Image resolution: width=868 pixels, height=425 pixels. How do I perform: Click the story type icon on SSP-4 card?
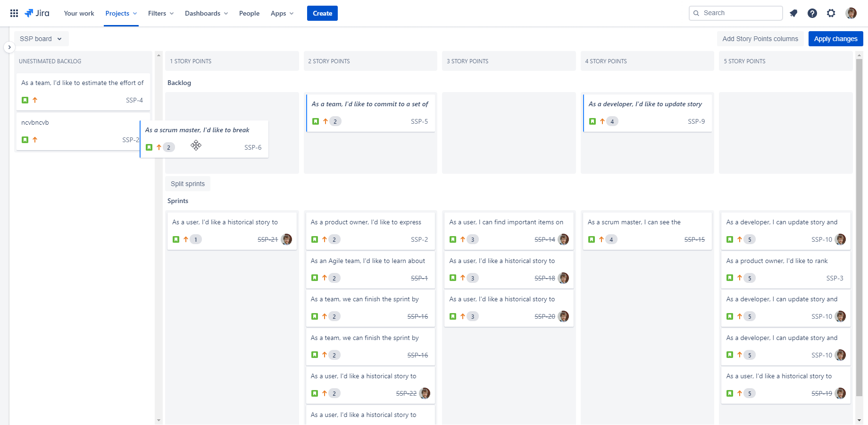coord(25,100)
